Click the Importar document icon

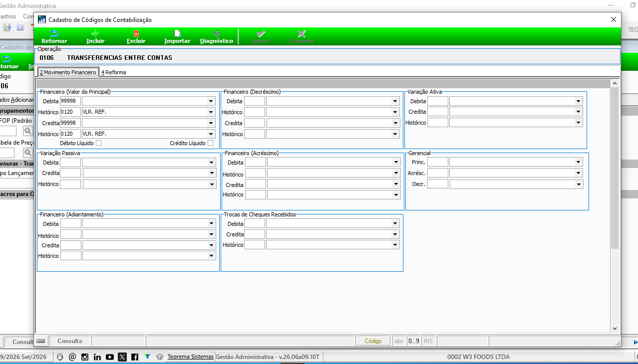177,33
